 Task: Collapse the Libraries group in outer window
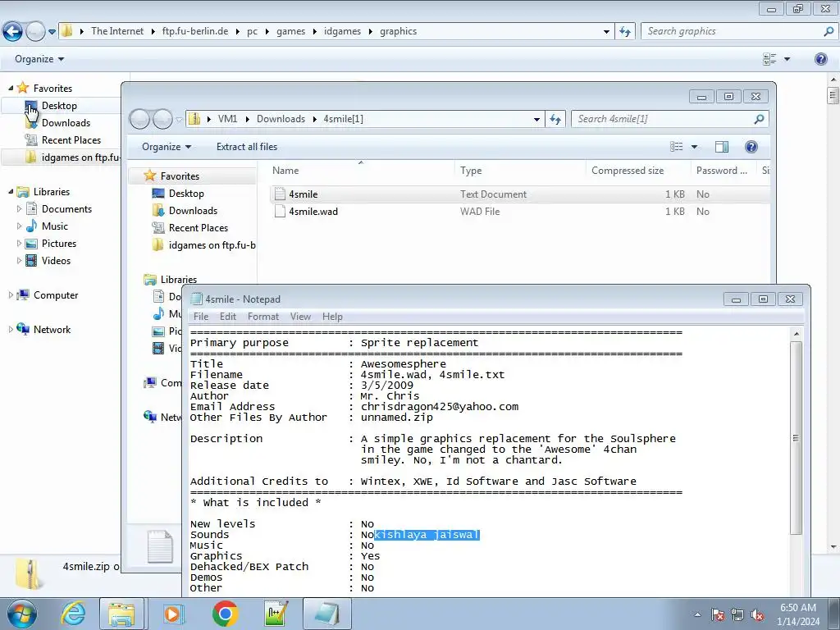(x=11, y=191)
